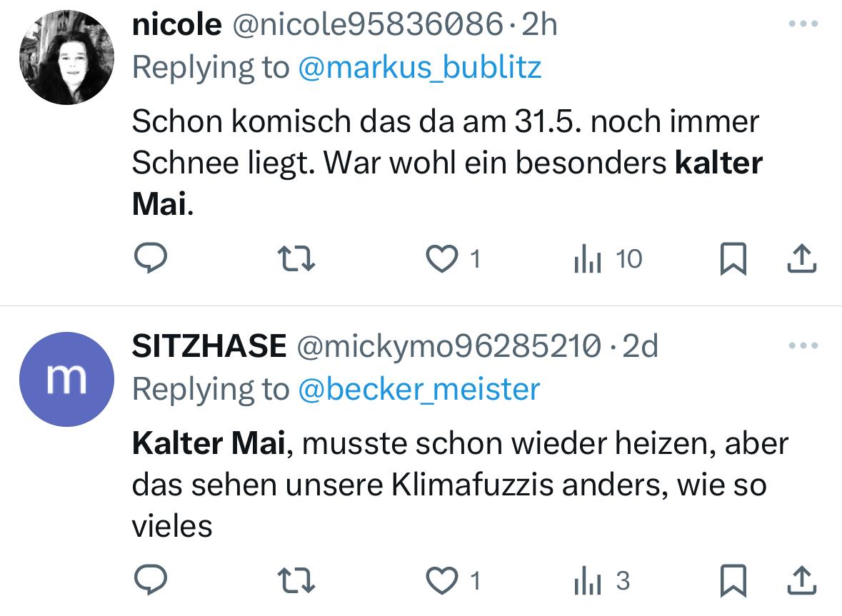The image size is (842, 616).
Task: Open more options on nicole's tweet
Action: [803, 24]
